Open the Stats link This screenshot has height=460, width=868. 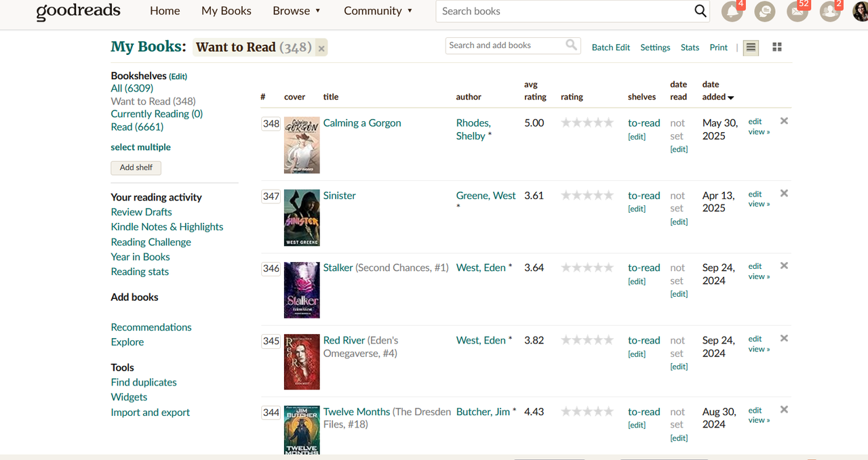690,47
